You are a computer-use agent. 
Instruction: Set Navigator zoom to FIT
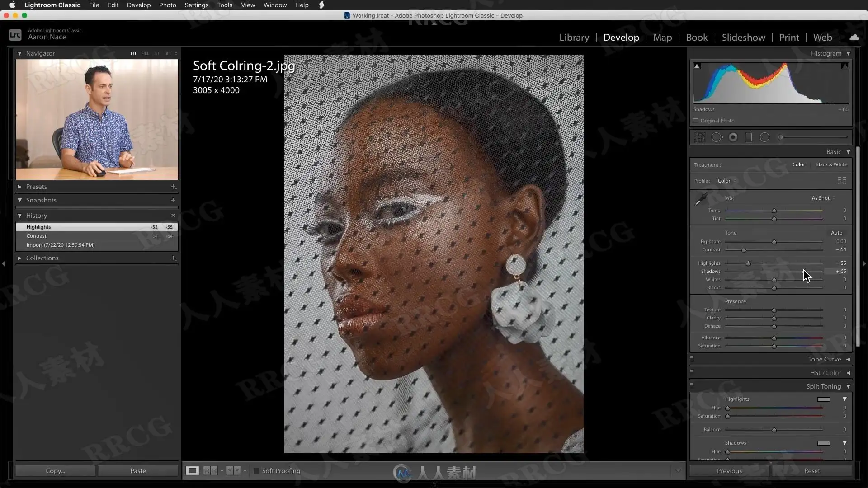(133, 53)
